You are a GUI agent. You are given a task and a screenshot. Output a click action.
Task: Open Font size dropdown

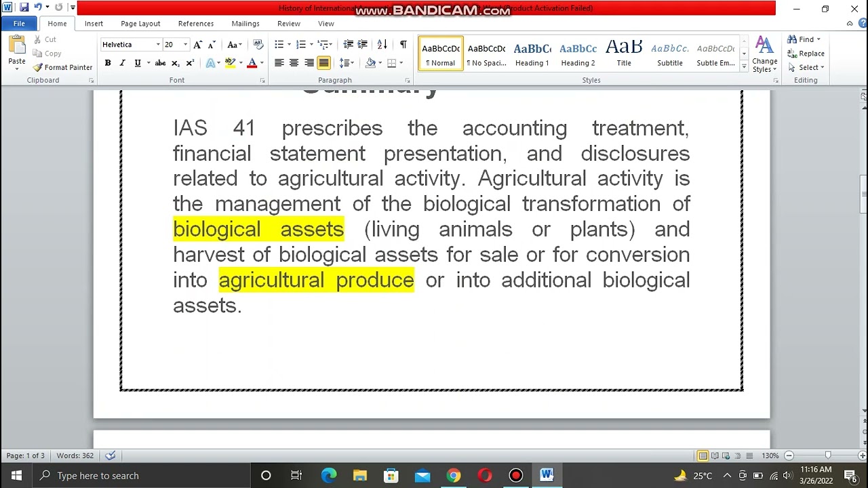[x=185, y=45]
